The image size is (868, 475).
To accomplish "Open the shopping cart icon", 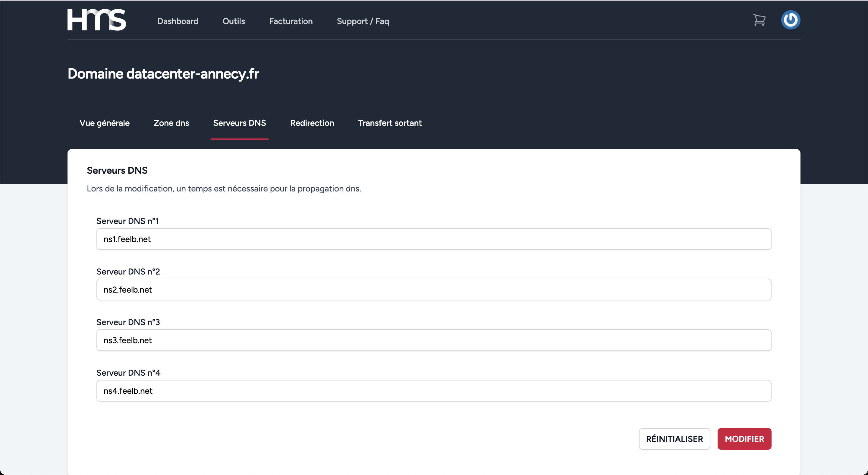I will pyautogui.click(x=759, y=20).
